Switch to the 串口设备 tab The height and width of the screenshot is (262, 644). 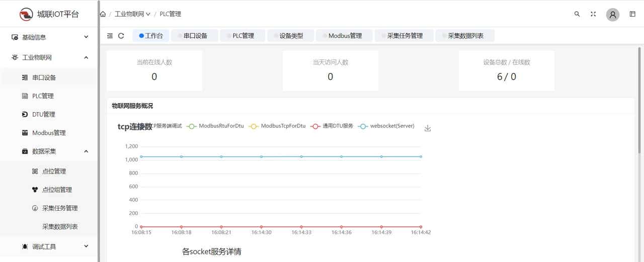195,36
